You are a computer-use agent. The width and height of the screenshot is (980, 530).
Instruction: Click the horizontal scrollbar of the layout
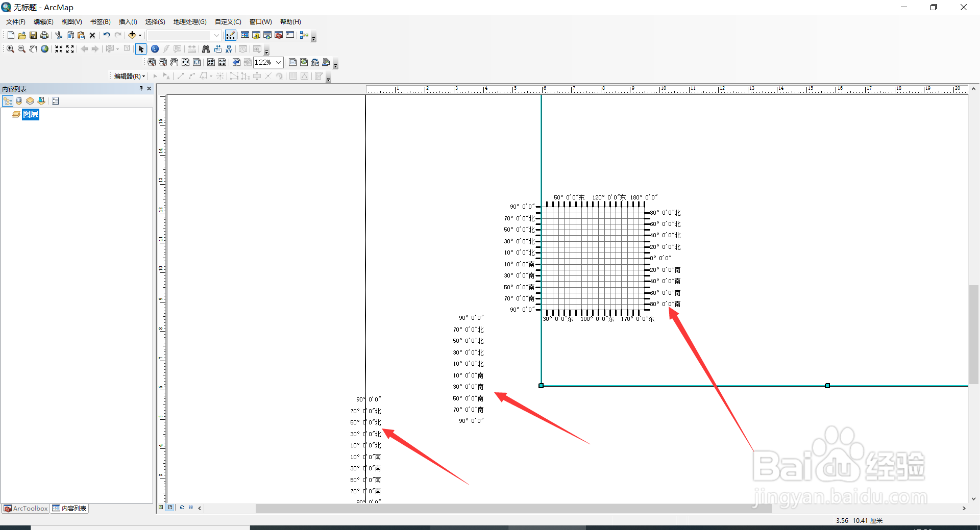[x=513, y=508]
